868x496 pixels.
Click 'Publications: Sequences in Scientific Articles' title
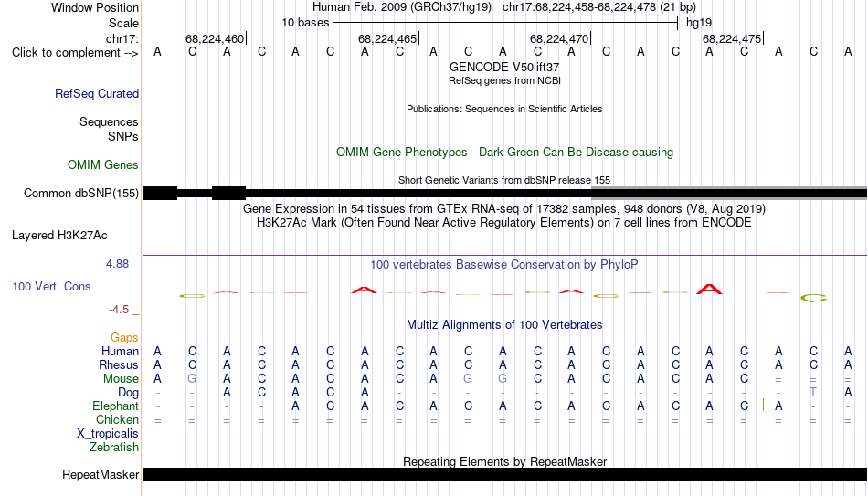[x=504, y=109]
